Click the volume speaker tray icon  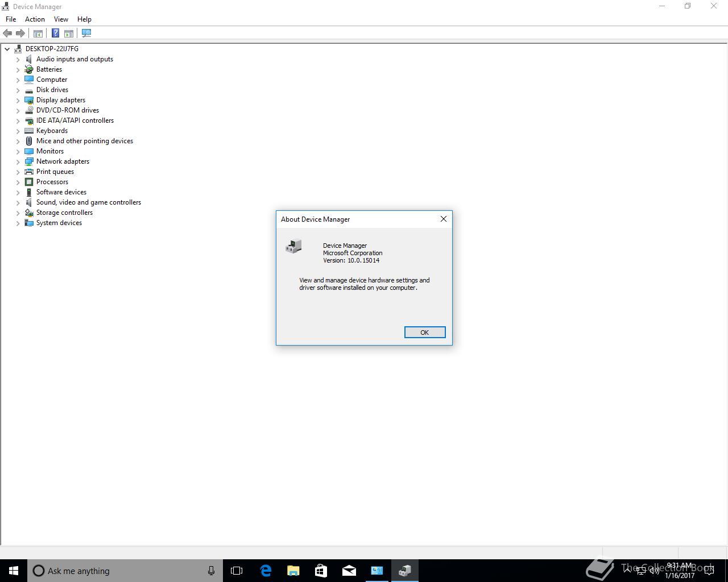654,571
